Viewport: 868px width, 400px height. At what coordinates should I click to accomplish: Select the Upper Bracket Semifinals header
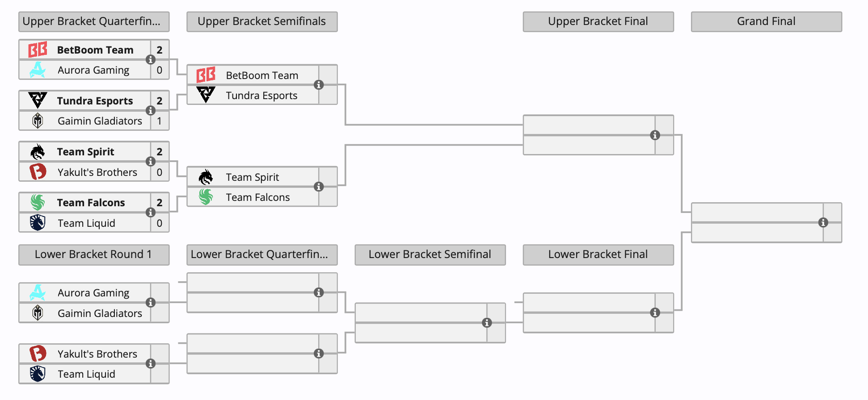click(x=262, y=21)
